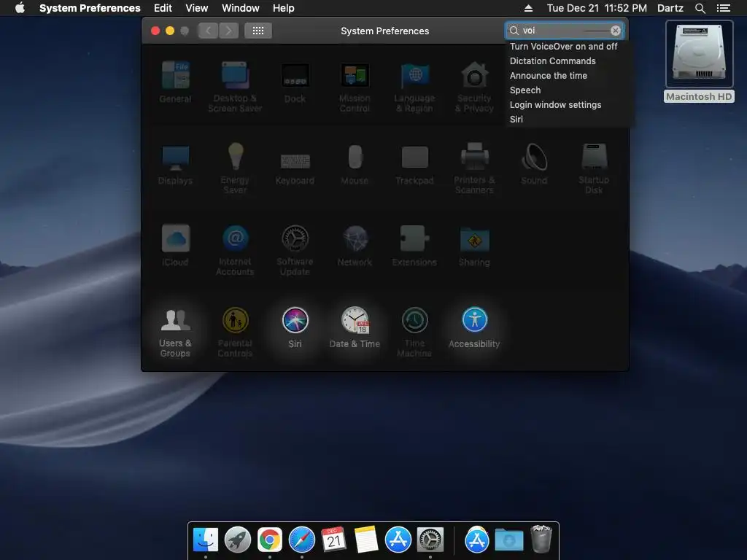The width and height of the screenshot is (747, 560).
Task: Open the Trash in the Dock
Action: tap(541, 539)
